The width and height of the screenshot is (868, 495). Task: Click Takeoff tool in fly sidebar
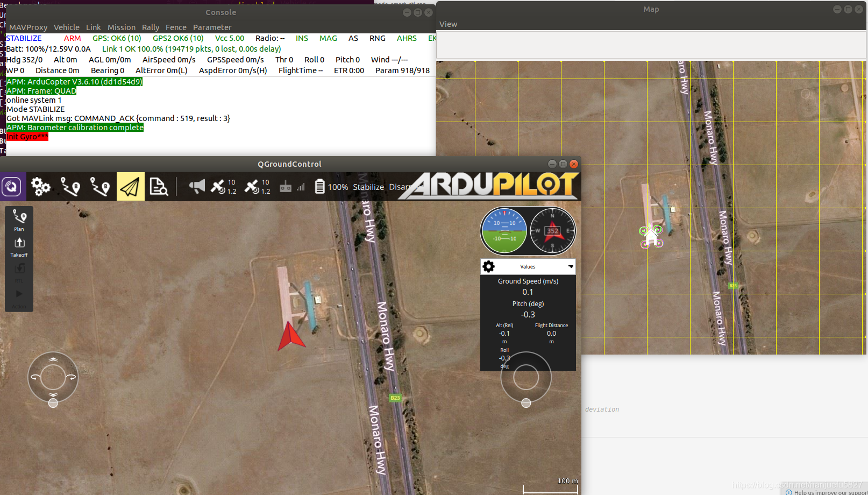coord(19,246)
